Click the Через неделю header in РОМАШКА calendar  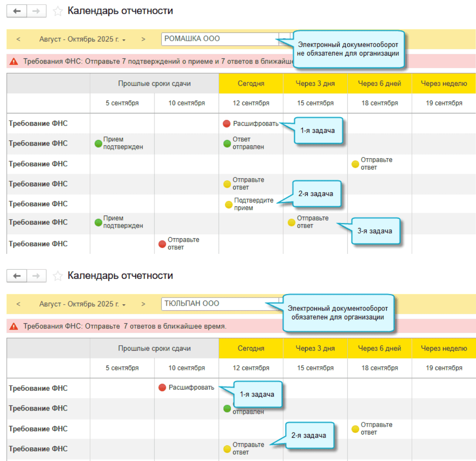(444, 84)
